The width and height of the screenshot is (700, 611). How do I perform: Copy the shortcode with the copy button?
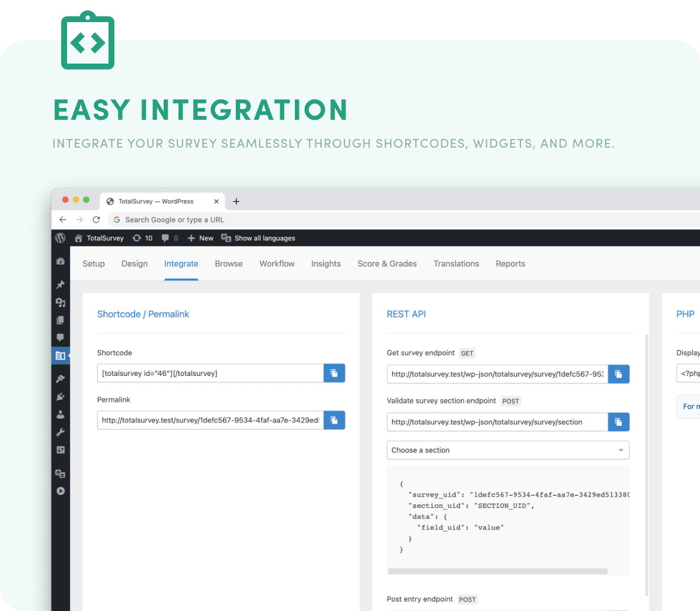coord(335,373)
